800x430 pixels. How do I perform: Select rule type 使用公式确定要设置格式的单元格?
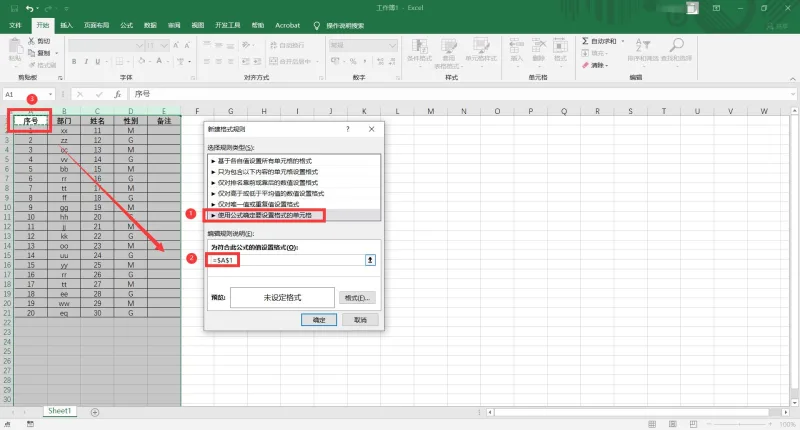pyautogui.click(x=294, y=215)
